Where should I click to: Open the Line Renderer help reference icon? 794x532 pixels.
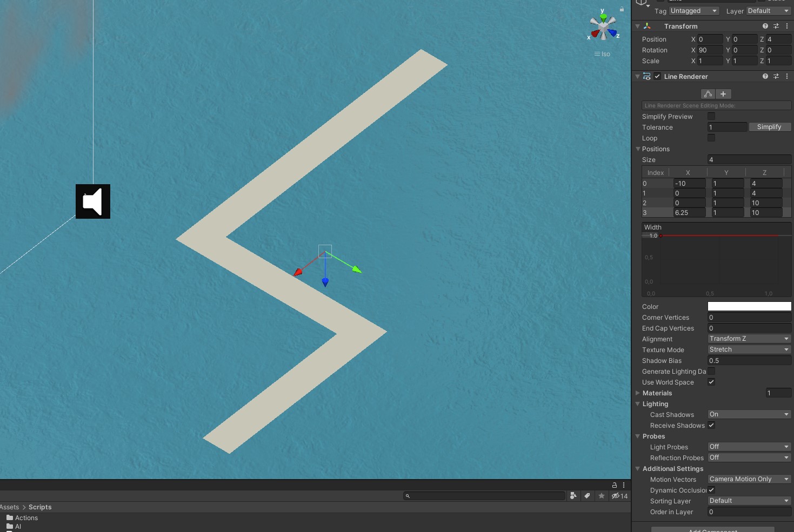click(x=765, y=77)
